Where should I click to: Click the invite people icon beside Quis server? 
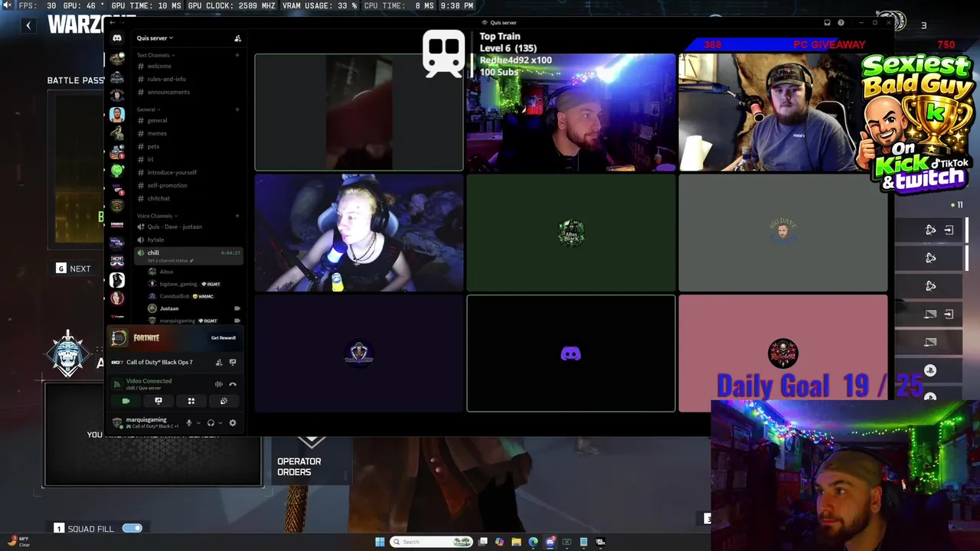tap(237, 38)
